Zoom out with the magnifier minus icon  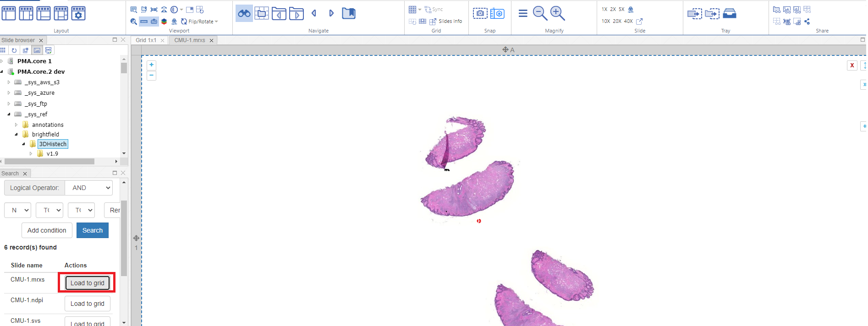(540, 13)
